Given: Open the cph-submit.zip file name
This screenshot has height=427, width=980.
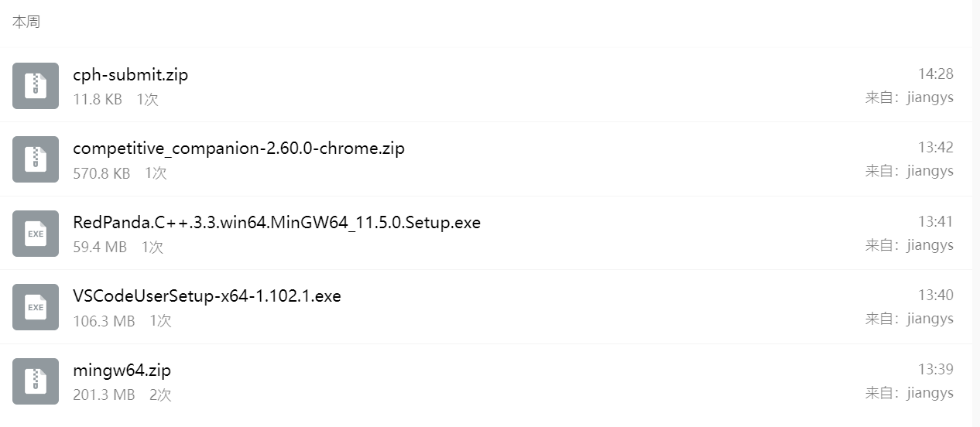Looking at the screenshot, I should click(130, 75).
